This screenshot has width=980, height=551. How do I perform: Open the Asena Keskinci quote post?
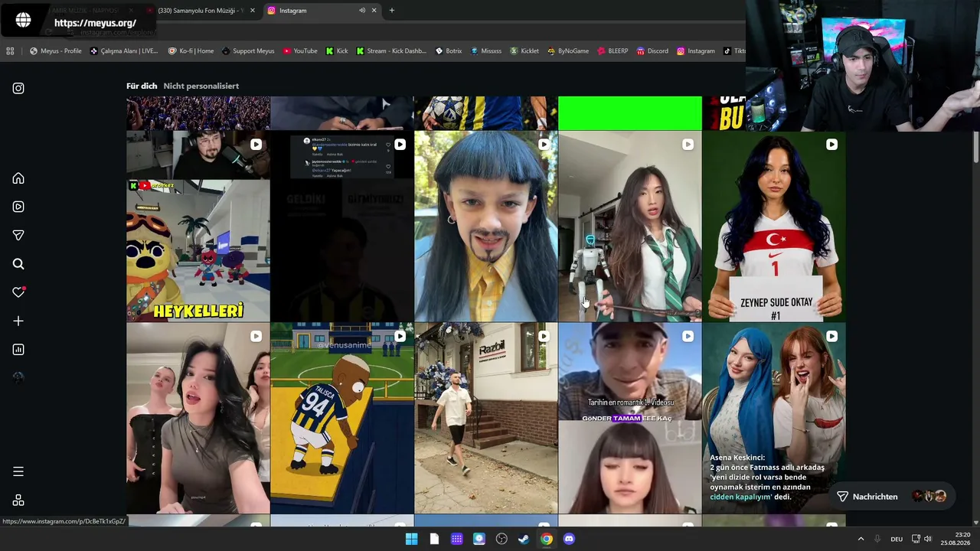[774, 418]
